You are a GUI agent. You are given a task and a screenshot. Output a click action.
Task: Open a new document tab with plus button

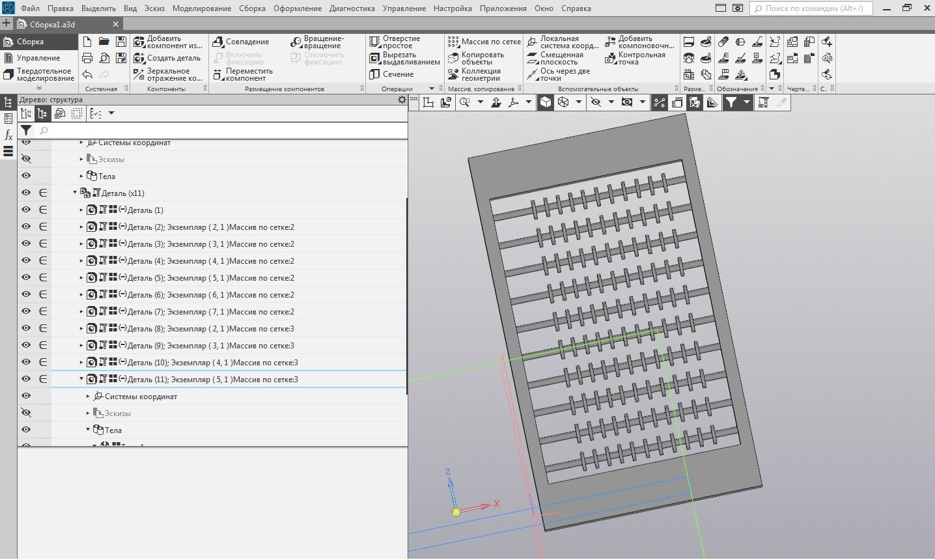(7, 24)
